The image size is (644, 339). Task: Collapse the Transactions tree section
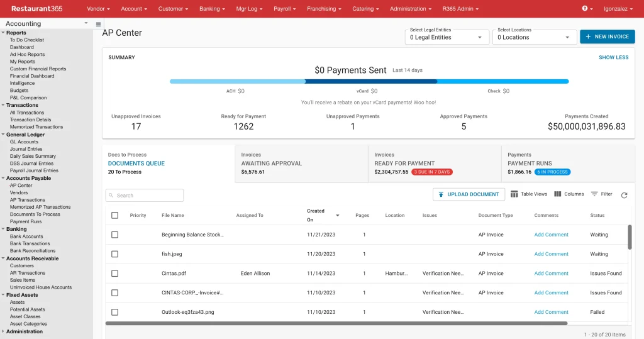coord(3,105)
